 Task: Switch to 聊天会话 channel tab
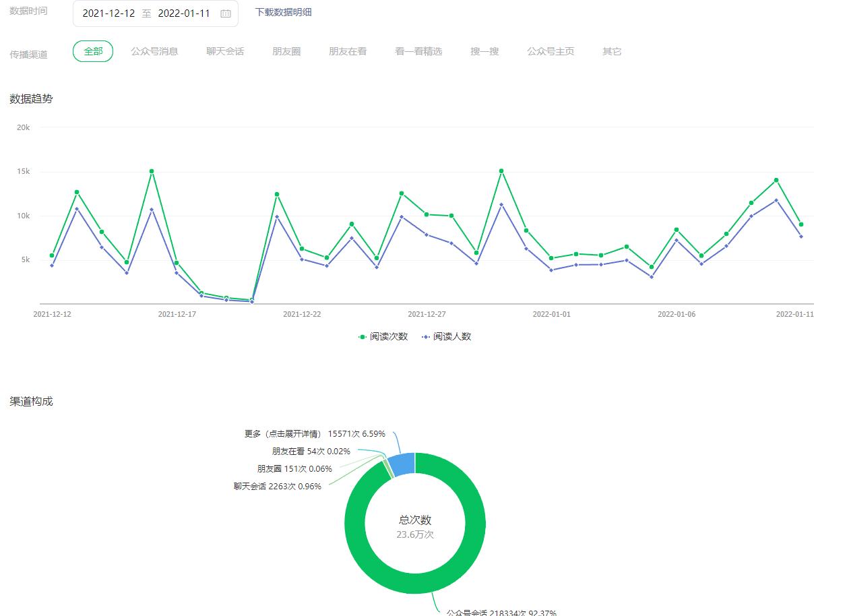[225, 51]
